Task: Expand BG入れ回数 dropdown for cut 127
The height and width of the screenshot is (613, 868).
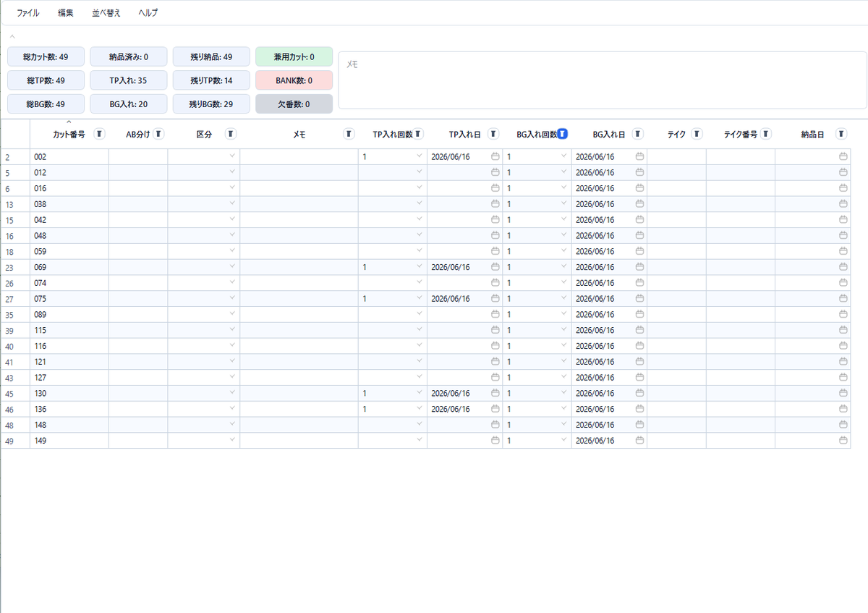Action: click(563, 376)
